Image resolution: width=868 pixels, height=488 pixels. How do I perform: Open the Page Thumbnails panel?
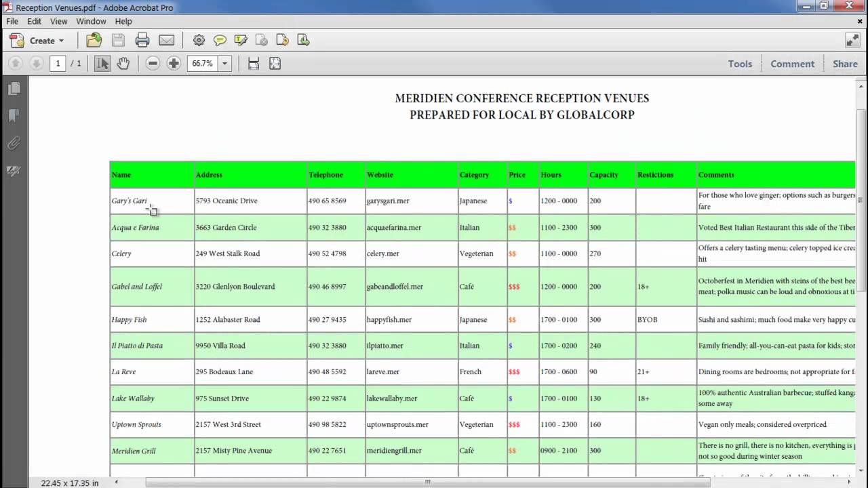pyautogui.click(x=14, y=89)
